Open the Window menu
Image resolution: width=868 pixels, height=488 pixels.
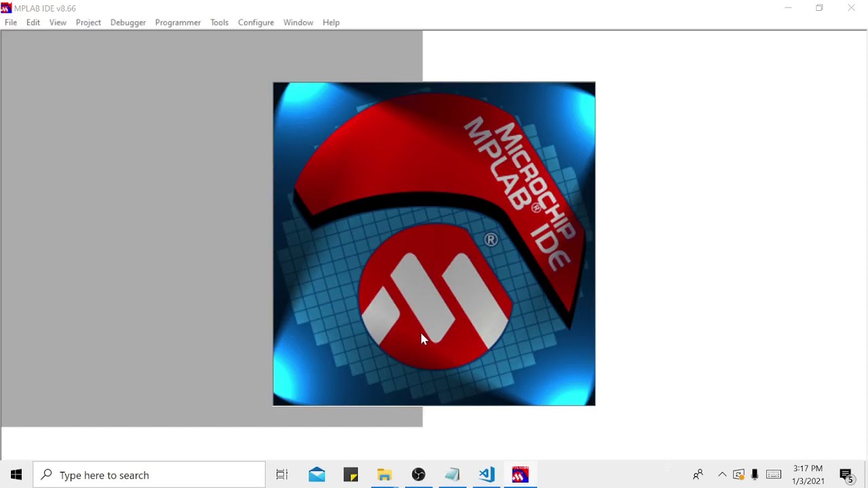(298, 22)
